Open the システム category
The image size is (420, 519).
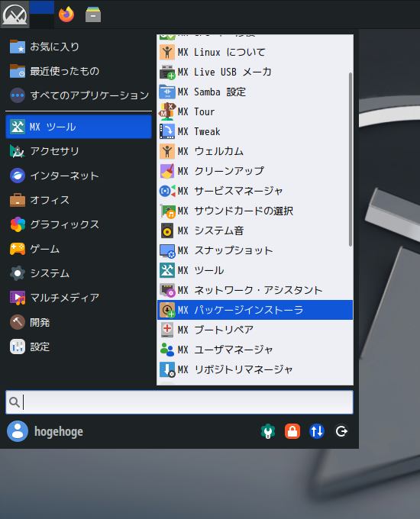point(79,273)
